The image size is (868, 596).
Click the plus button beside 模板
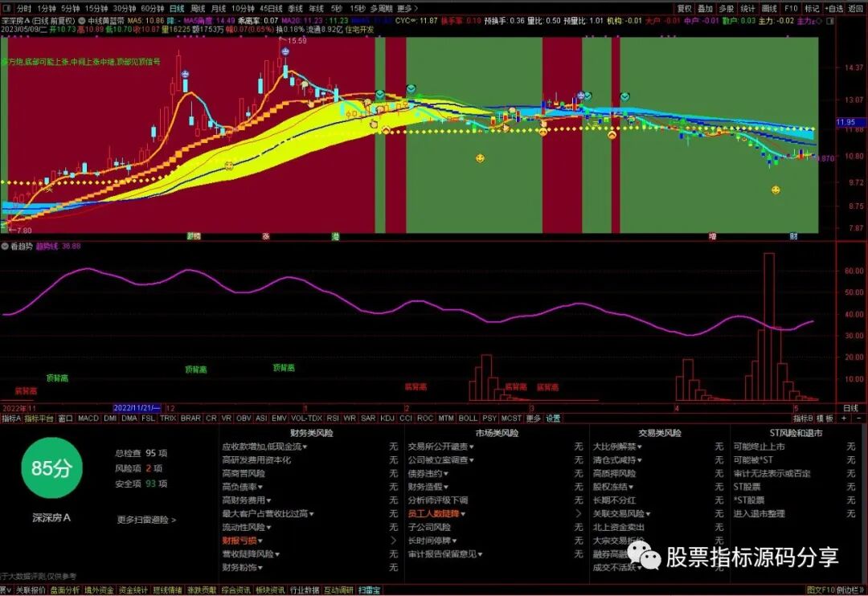[844, 418]
